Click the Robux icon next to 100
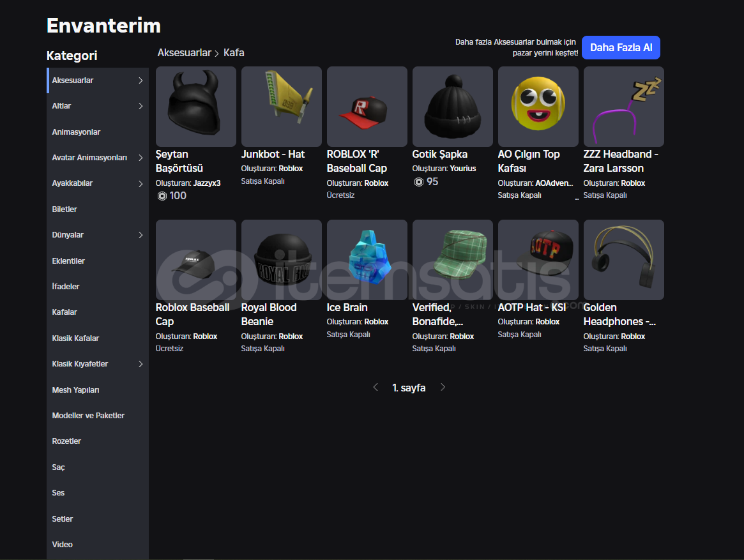The image size is (744, 560). click(162, 196)
